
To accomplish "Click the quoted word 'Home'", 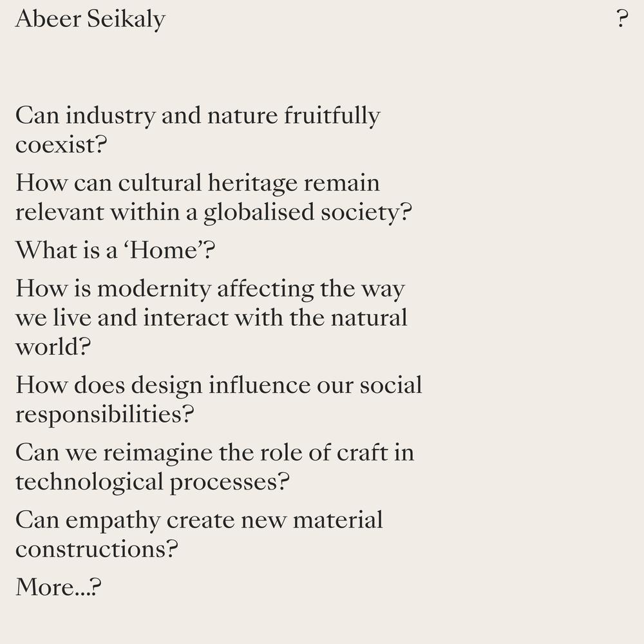I will (x=164, y=250).
